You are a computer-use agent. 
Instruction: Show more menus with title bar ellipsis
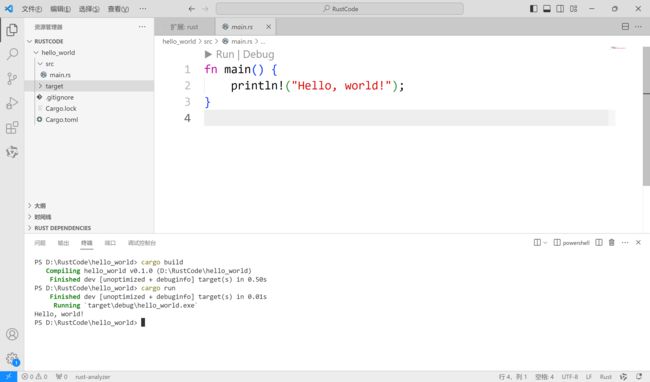[x=143, y=9]
